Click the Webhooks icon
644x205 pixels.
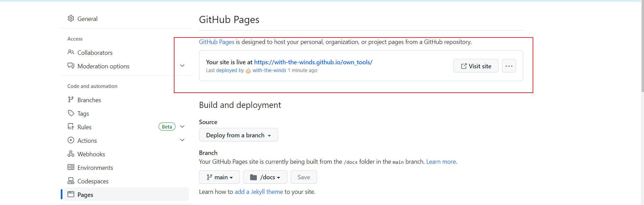click(71, 154)
